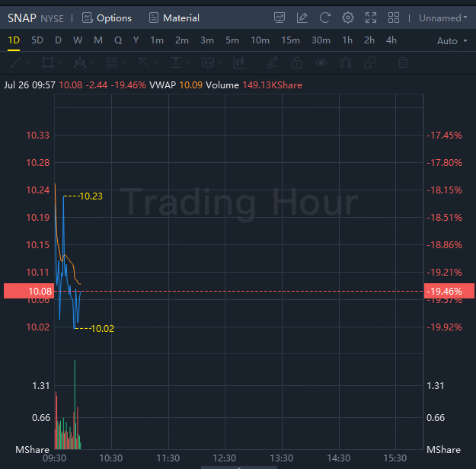Select the freehand pen drawing tool
Screen dimensions: 476x469
(x=273, y=62)
